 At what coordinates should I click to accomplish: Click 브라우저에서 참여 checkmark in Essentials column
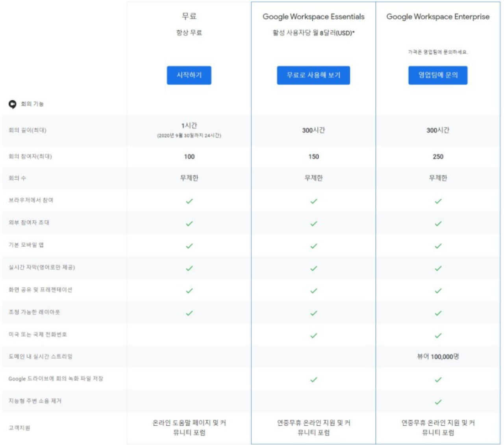313,201
